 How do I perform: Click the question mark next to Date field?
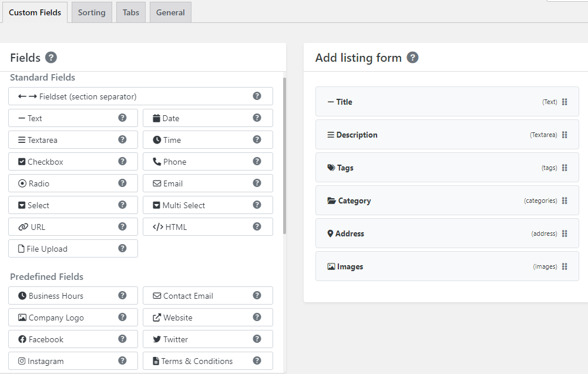(257, 118)
